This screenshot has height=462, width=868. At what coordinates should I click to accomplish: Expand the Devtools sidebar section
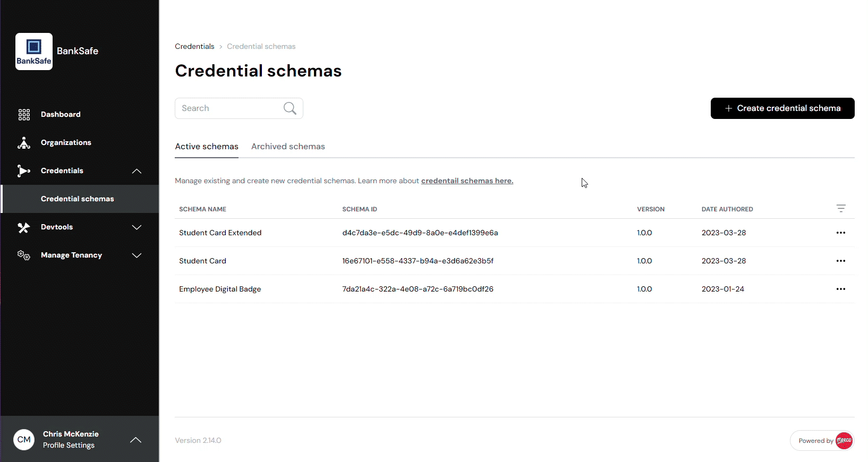coord(137,227)
